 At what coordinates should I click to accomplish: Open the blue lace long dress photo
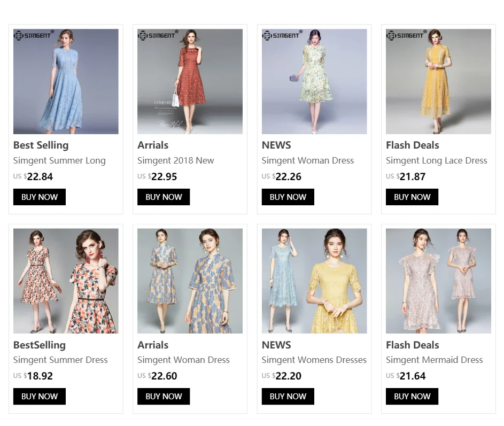click(66, 81)
